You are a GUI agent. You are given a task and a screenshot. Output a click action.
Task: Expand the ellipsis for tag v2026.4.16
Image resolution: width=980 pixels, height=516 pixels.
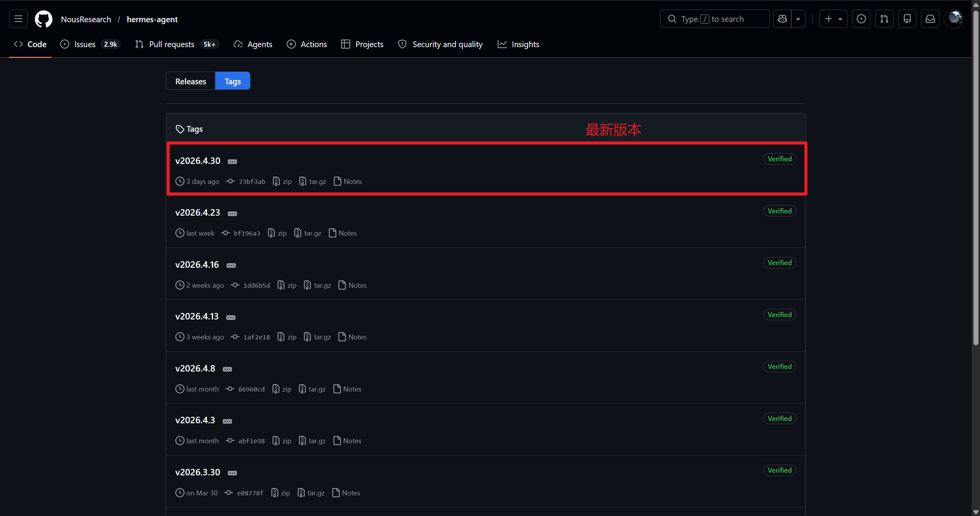pyautogui.click(x=231, y=265)
